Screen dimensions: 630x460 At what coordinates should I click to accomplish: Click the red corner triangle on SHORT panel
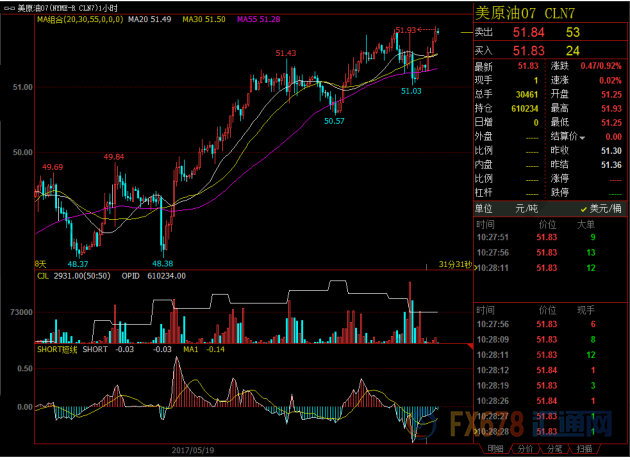tap(470, 346)
